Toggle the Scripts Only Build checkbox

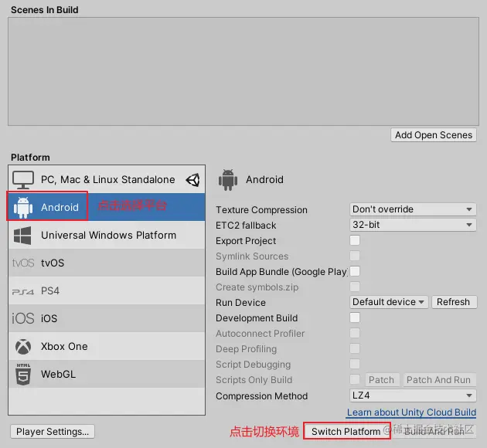tap(355, 379)
